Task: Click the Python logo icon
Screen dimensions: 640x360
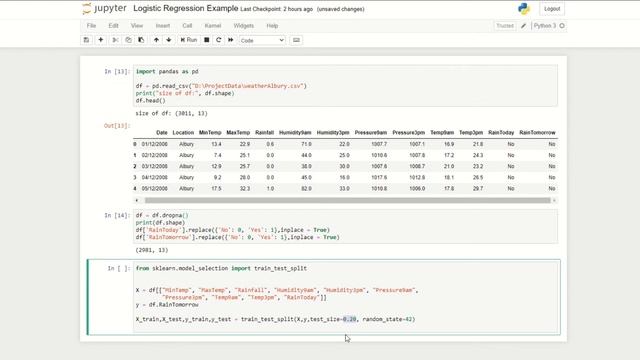Action: (524, 9)
